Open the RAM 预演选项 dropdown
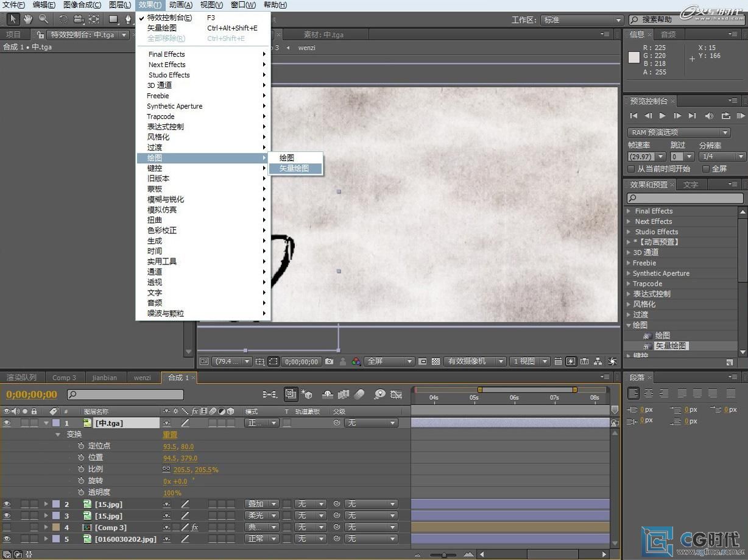 point(679,132)
